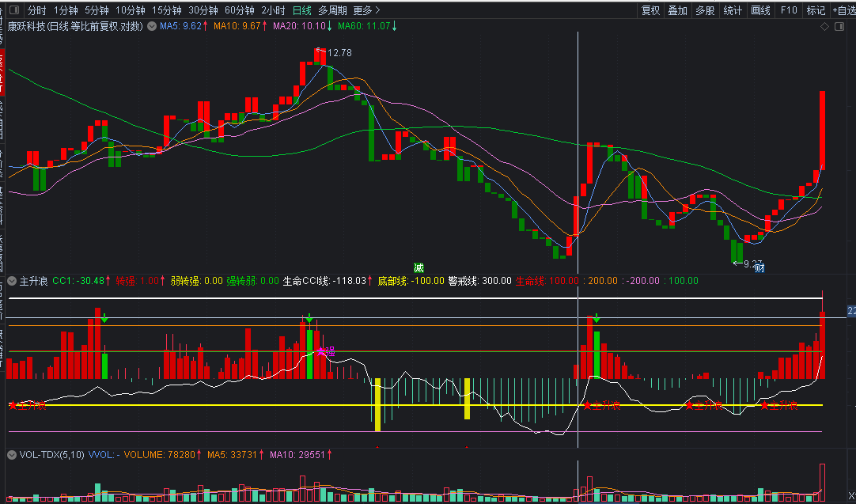Click the 底部线: -100.00 value
The height and width of the screenshot is (504, 856).
(411, 281)
